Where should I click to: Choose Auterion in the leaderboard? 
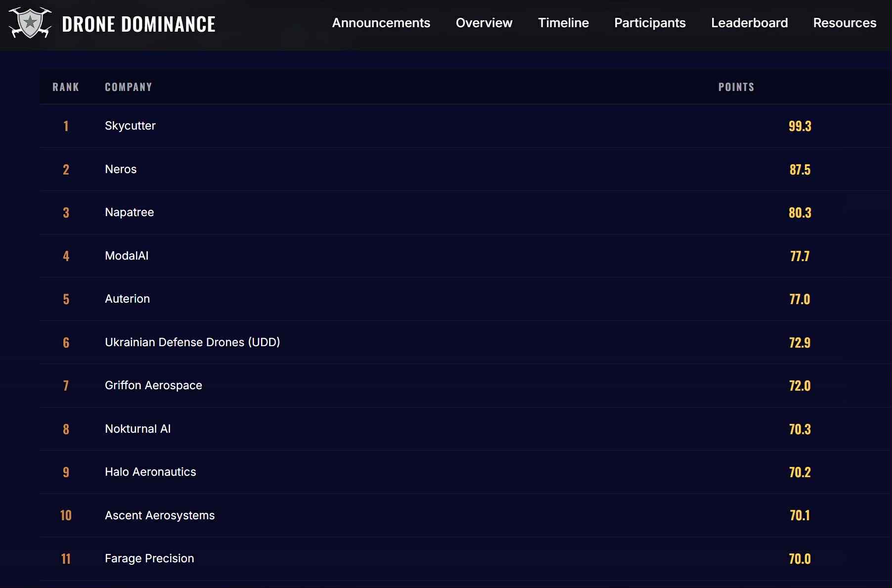[x=127, y=299]
